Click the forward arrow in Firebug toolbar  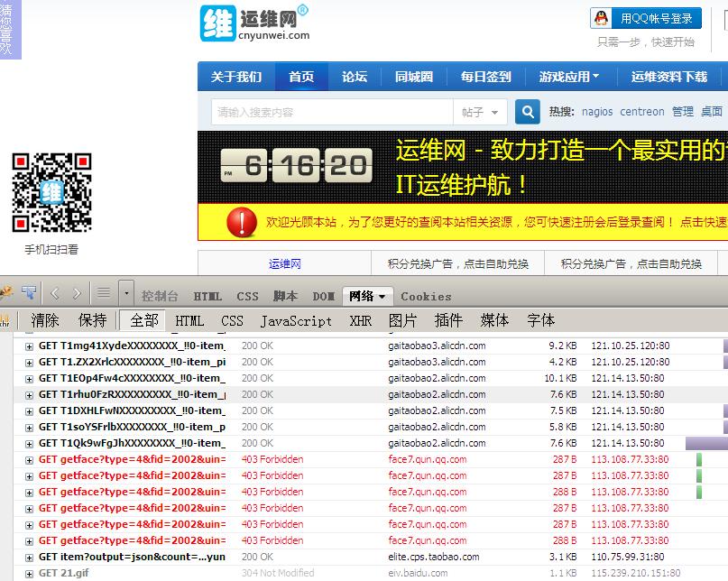(77, 293)
